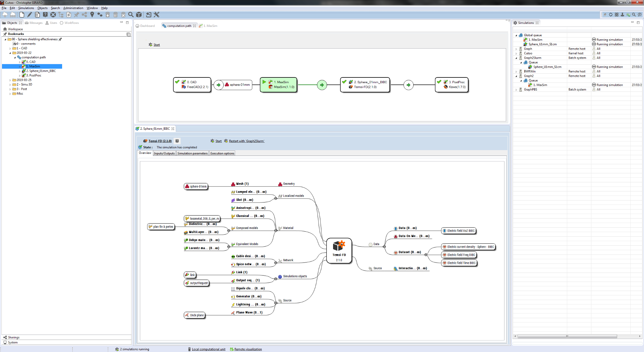Click the pencil edit icon in toolbar
The height and width of the screenshot is (352, 644).
[x=30, y=15]
